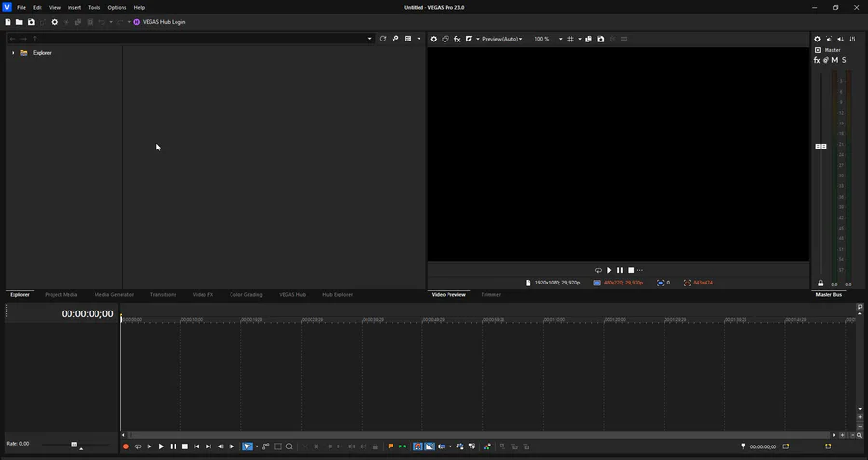
Task: Select the Selection Edit tool
Action: point(278,446)
